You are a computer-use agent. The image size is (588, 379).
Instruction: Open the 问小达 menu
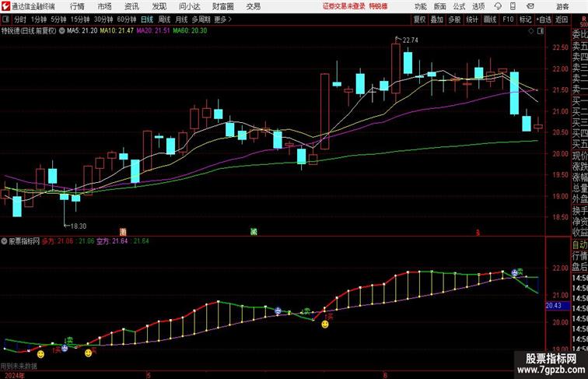pos(189,6)
